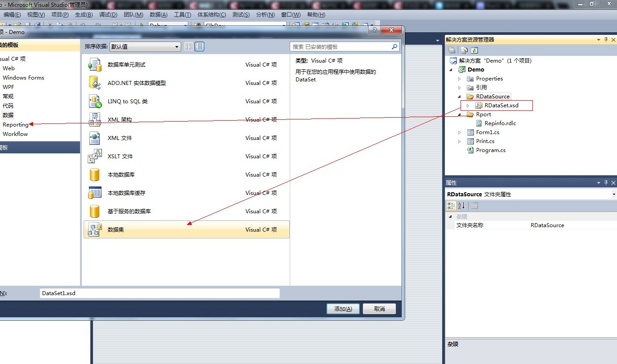Click the RDataSet.xsd file icon
617x364 pixels.
coord(479,106)
